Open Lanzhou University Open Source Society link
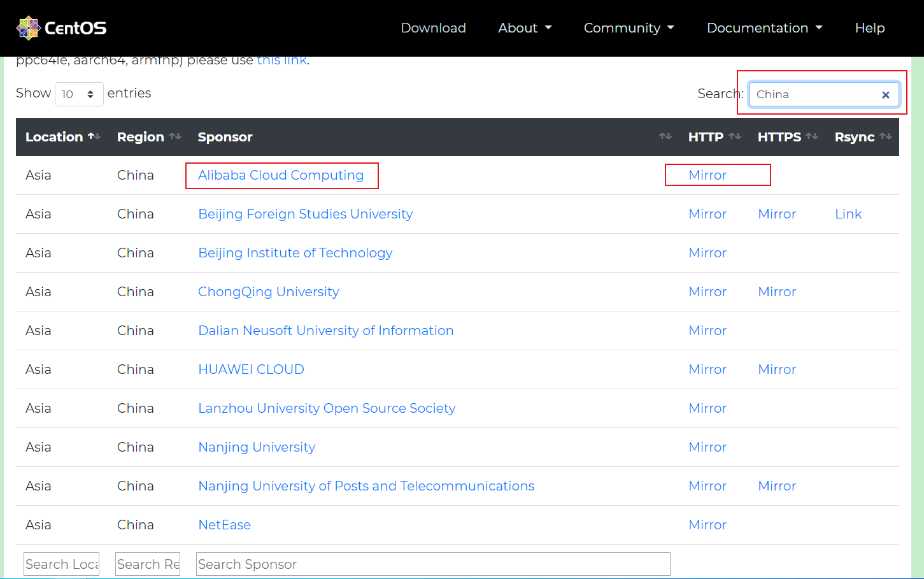The image size is (924, 579). tap(327, 408)
